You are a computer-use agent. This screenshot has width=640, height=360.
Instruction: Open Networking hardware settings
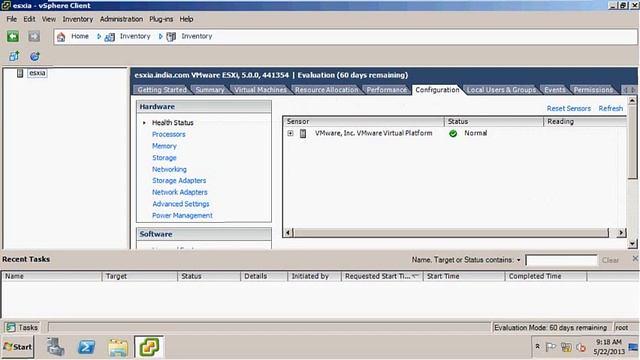(x=169, y=169)
